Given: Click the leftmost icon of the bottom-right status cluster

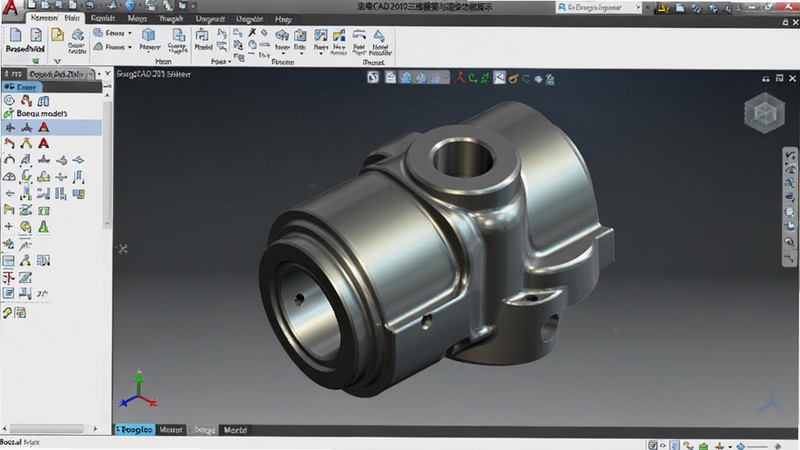Looking at the screenshot, I should (x=652, y=445).
